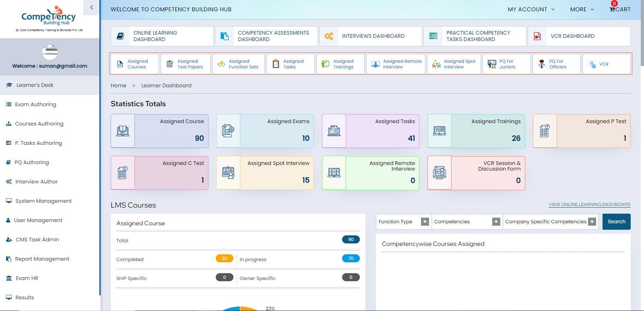Image resolution: width=644 pixels, height=311 pixels.
Task: Open Courses Authoring in sidebar
Action: pos(50,124)
